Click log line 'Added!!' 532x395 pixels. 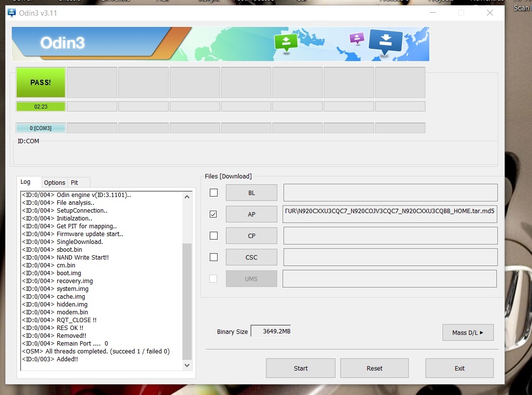point(50,359)
